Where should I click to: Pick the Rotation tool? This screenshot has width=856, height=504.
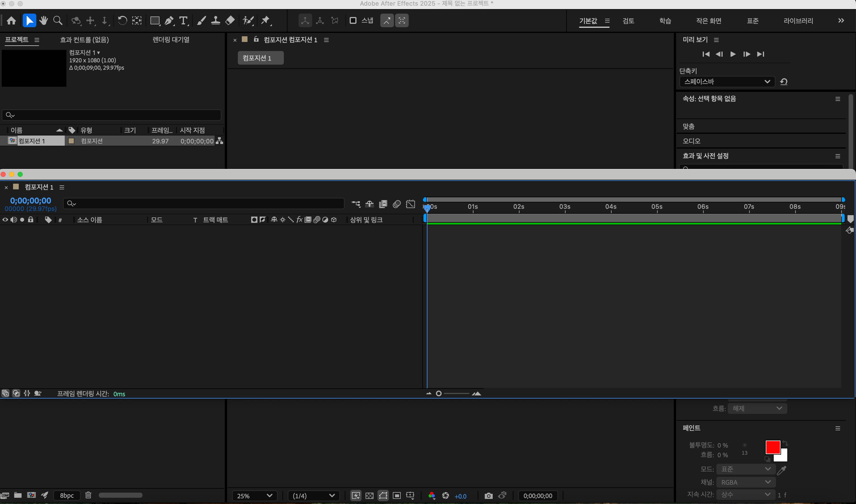pos(122,21)
